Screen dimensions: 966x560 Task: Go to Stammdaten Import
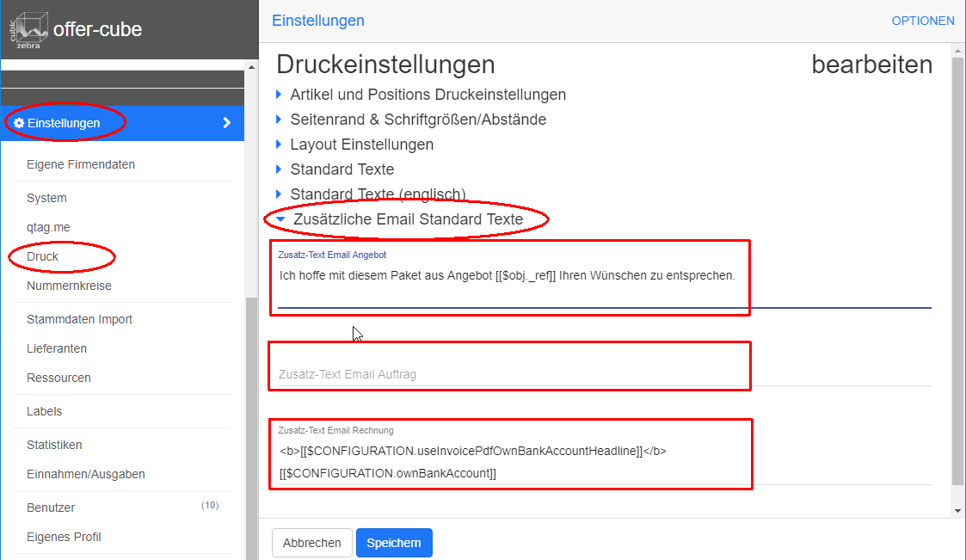point(79,319)
